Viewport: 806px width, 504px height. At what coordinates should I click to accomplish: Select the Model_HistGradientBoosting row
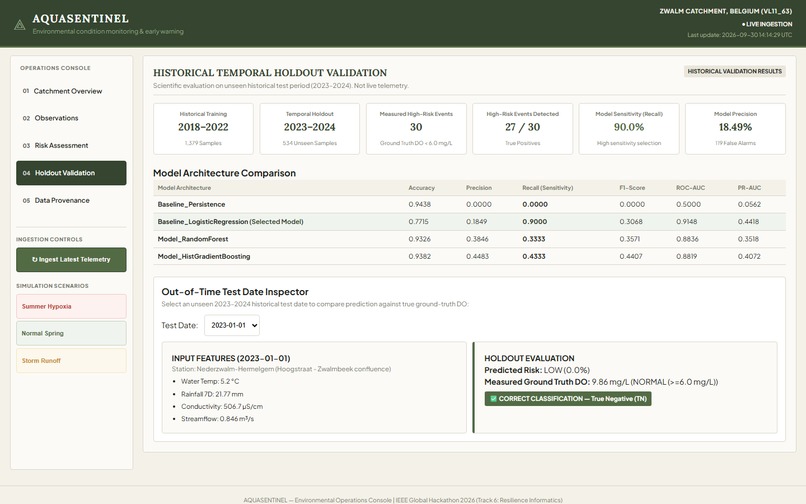[x=469, y=256]
